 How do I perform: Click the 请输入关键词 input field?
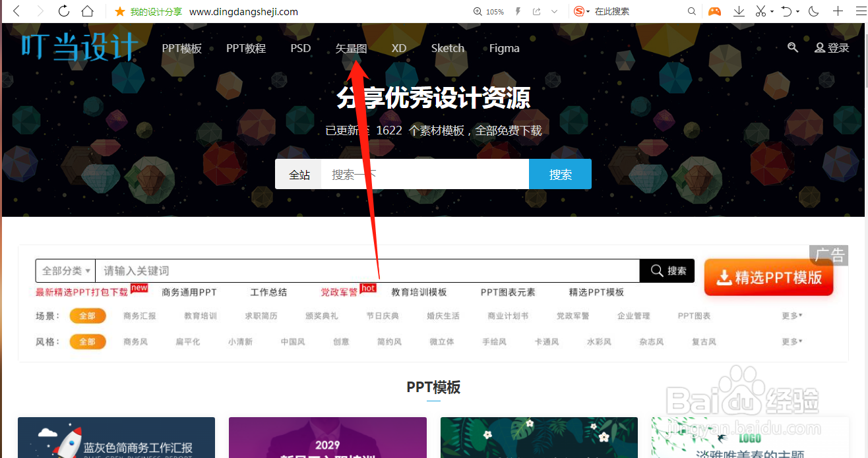(x=367, y=271)
